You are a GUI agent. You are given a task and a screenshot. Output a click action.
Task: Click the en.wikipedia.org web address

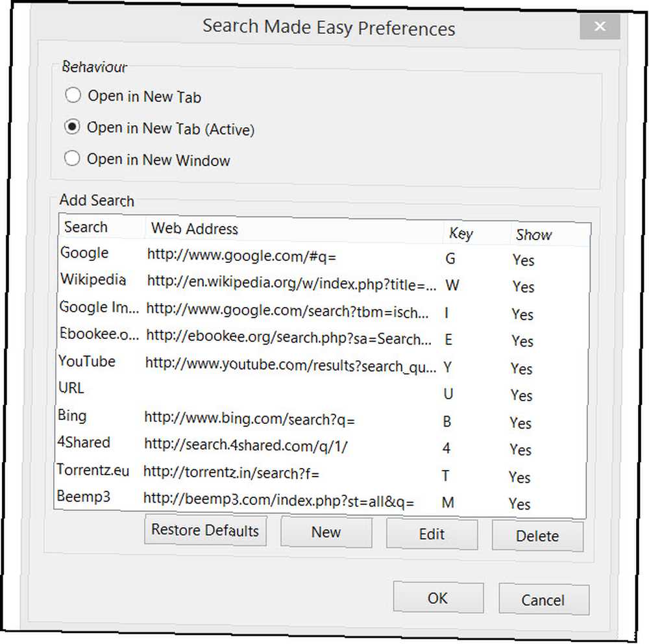[x=291, y=283]
